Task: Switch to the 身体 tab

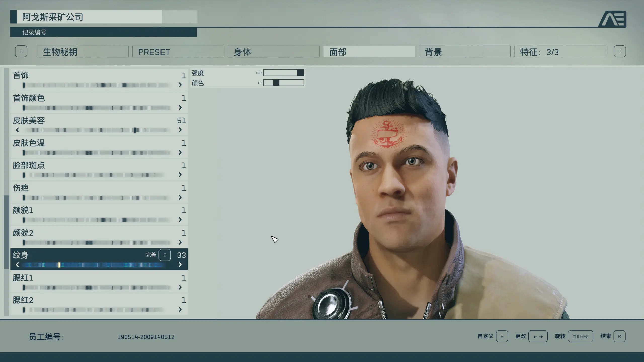Action: click(273, 52)
